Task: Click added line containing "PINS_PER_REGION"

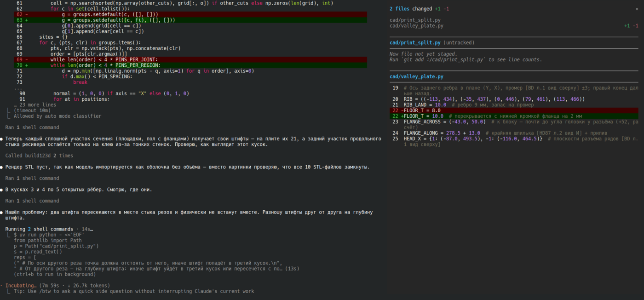Action: [190, 65]
